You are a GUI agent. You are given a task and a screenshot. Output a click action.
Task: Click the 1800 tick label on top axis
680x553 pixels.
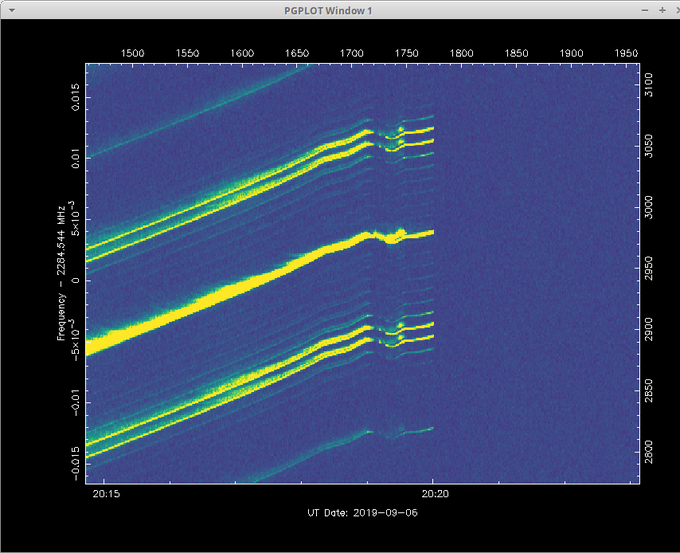[x=460, y=52]
